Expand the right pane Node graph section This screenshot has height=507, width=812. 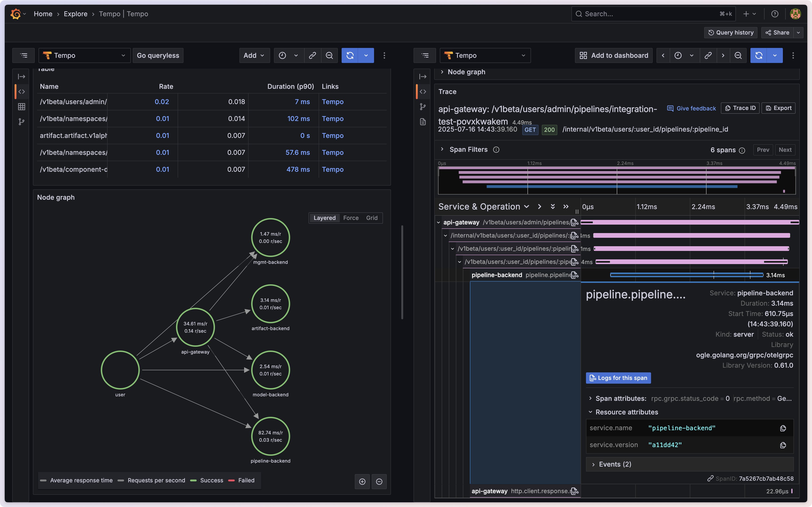pos(442,72)
